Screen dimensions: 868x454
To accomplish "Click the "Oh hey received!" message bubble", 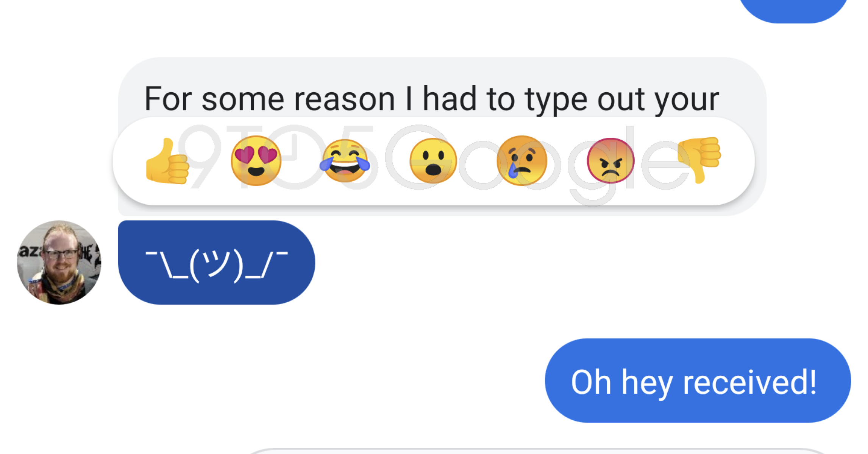I will pos(697,380).
